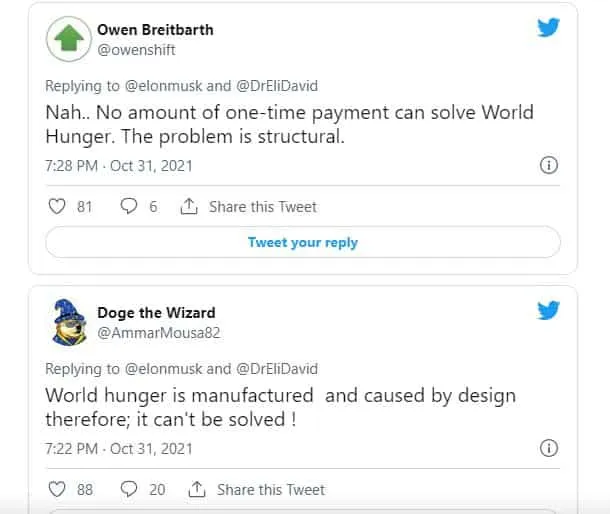This screenshot has height=514, width=610.
Task: Open the Owen Breitbarth green arrow avatar
Action: coord(69,39)
